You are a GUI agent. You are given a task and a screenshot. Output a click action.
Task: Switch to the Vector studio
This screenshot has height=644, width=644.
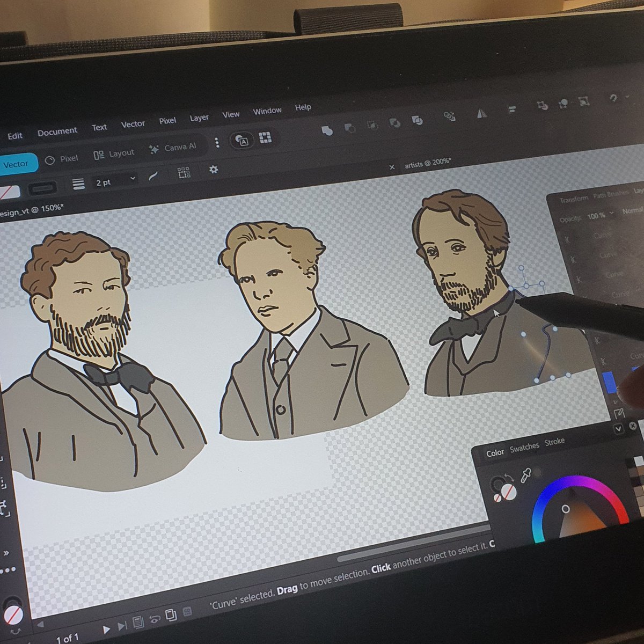pos(17,164)
